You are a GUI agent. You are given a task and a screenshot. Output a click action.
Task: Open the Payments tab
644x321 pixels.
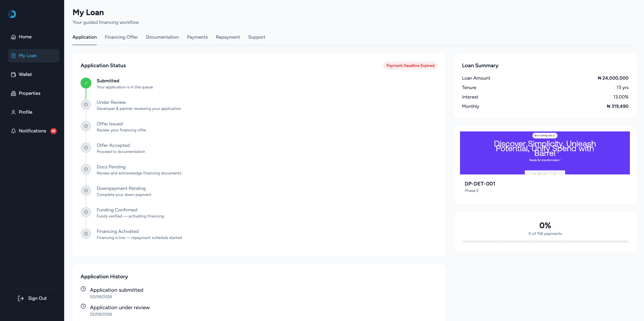click(197, 37)
